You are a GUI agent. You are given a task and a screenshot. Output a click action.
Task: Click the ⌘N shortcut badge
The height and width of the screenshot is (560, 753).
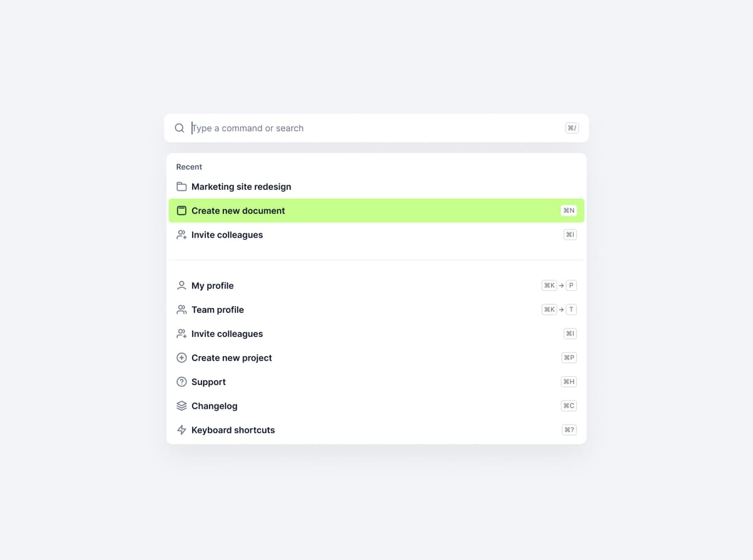tap(569, 211)
